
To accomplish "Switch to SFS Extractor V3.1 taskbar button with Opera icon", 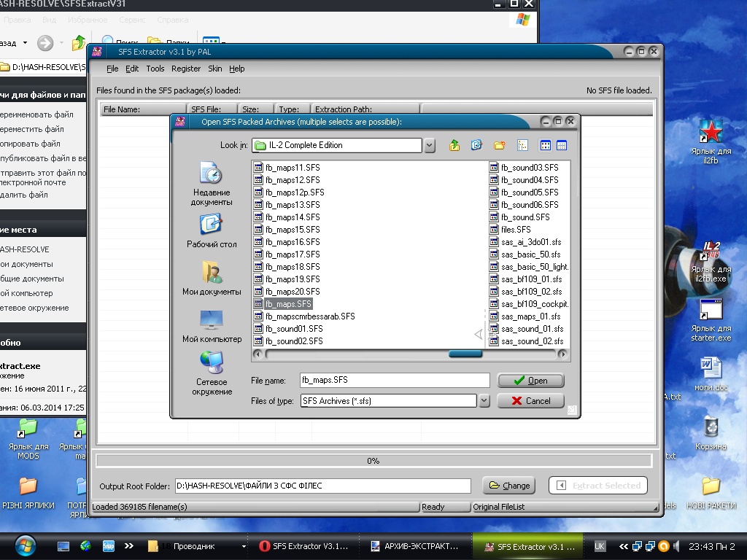I will [x=305, y=546].
